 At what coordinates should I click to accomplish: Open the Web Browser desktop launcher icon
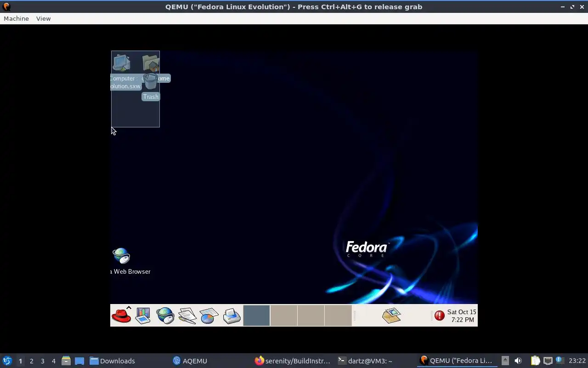click(x=121, y=256)
